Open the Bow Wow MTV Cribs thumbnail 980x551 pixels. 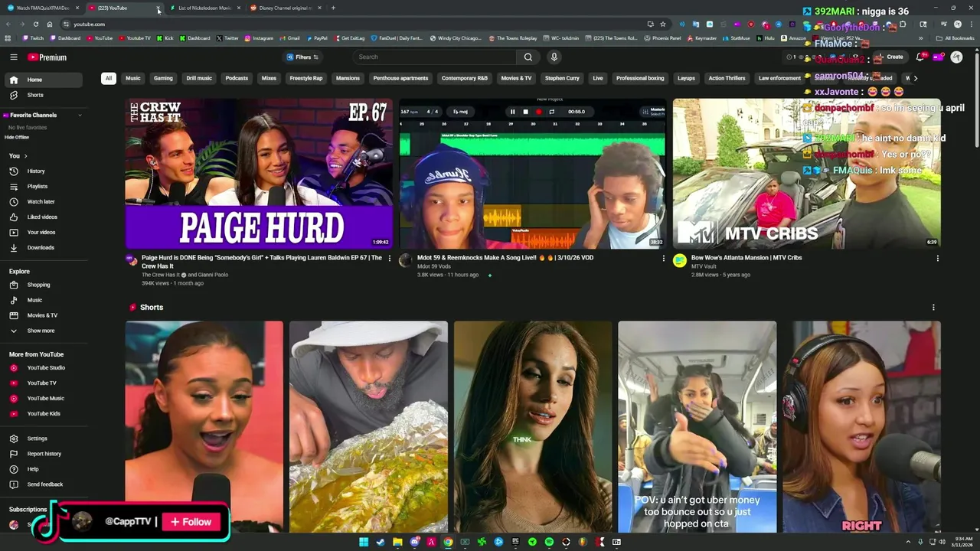806,173
